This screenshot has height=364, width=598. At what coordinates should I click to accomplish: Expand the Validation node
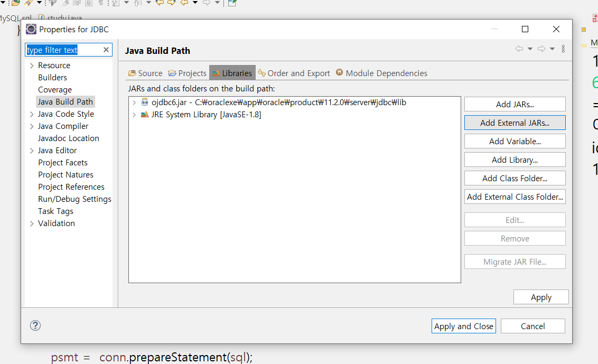click(x=32, y=223)
